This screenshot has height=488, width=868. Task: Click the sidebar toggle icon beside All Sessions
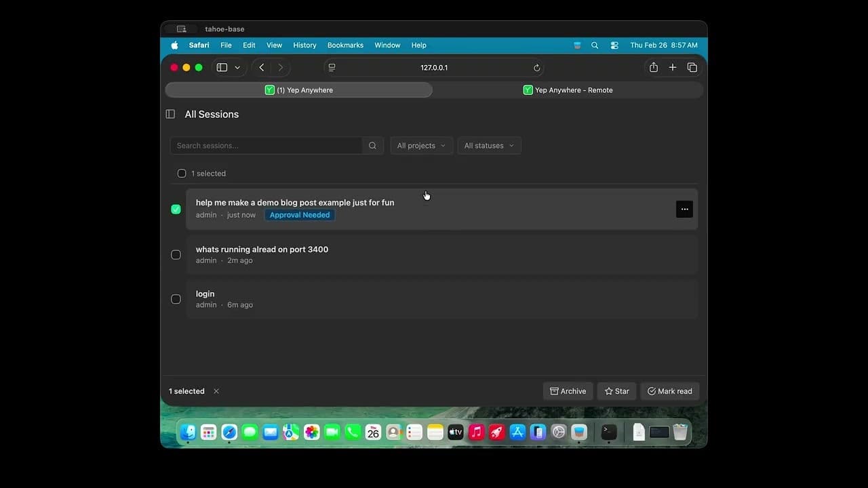click(170, 114)
